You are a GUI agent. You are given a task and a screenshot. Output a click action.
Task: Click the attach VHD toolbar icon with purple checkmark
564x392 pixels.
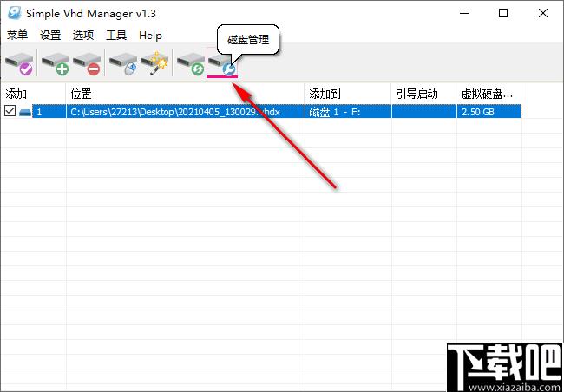coord(19,63)
